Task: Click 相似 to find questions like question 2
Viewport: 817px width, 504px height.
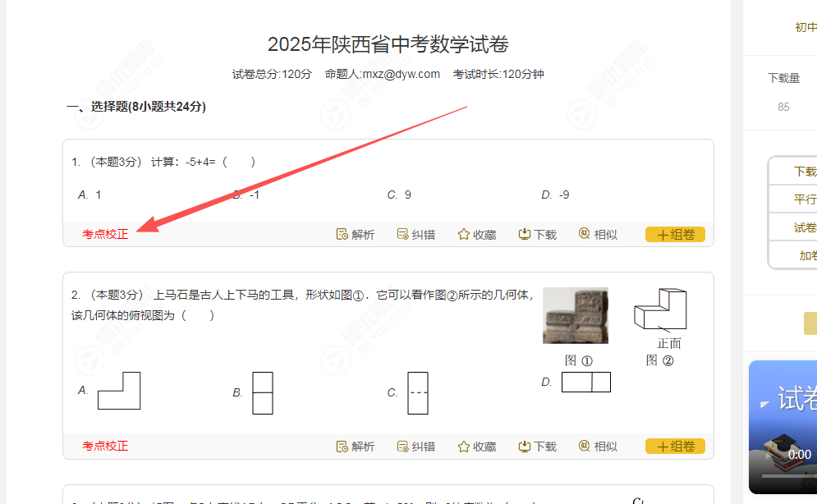Action: [598, 447]
